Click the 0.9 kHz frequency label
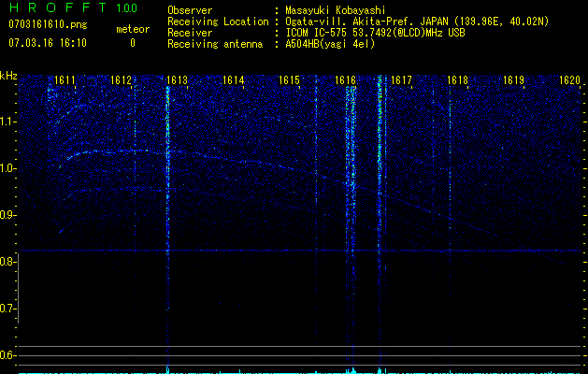588x374 pixels. point(7,215)
